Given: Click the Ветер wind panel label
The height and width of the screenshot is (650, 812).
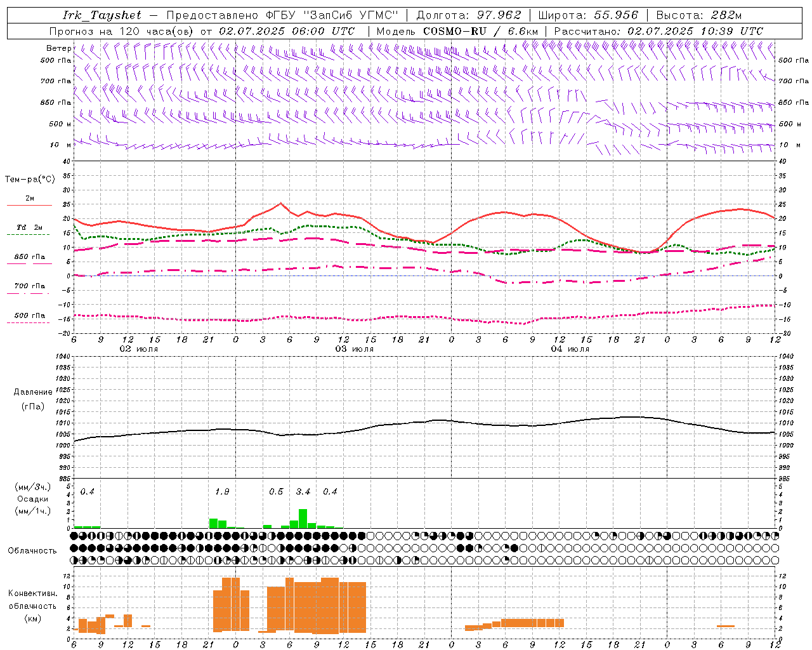Looking at the screenshot, I should pyautogui.click(x=59, y=48).
